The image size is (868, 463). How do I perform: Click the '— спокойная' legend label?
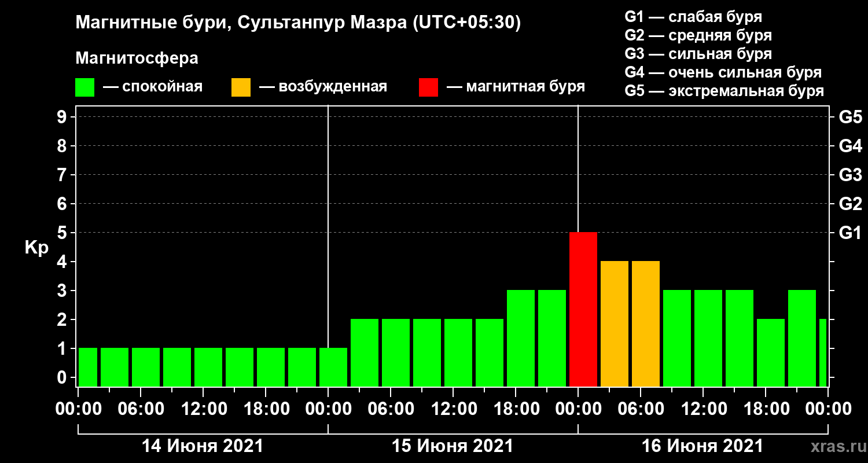click(153, 87)
